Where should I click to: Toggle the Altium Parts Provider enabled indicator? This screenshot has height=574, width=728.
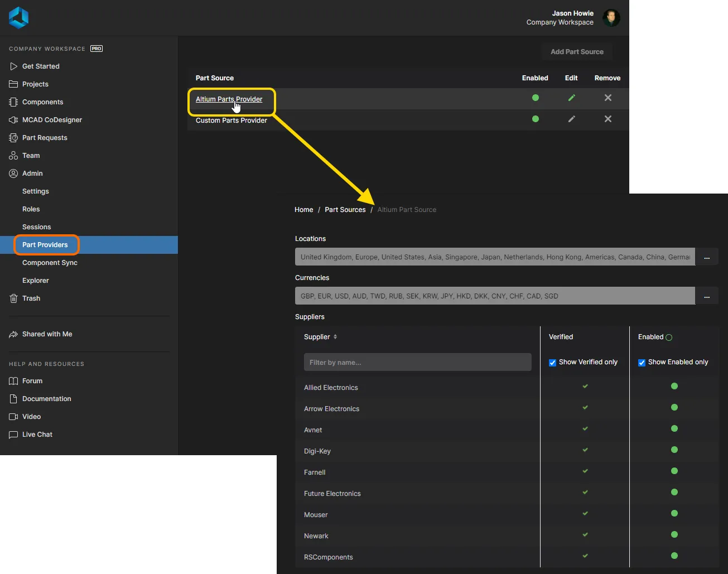point(535,98)
